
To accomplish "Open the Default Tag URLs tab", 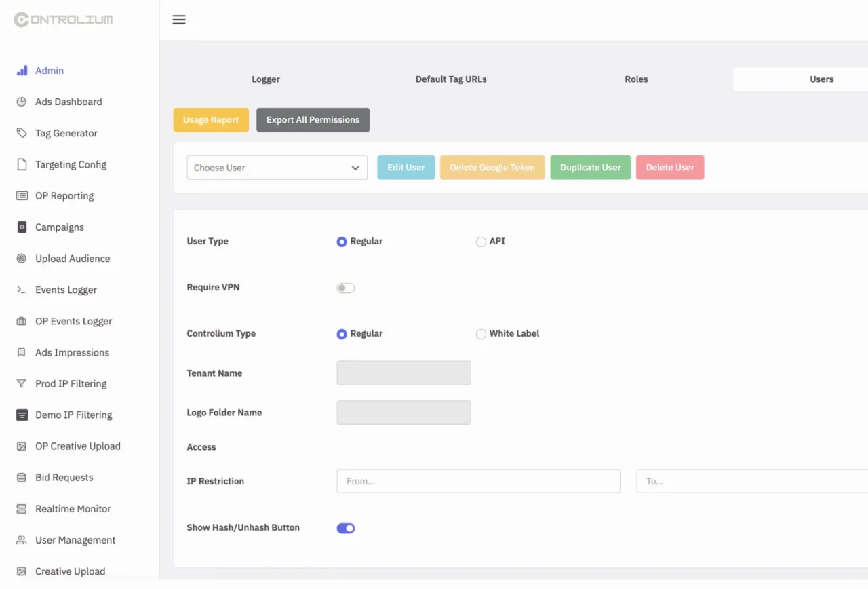I will (451, 79).
